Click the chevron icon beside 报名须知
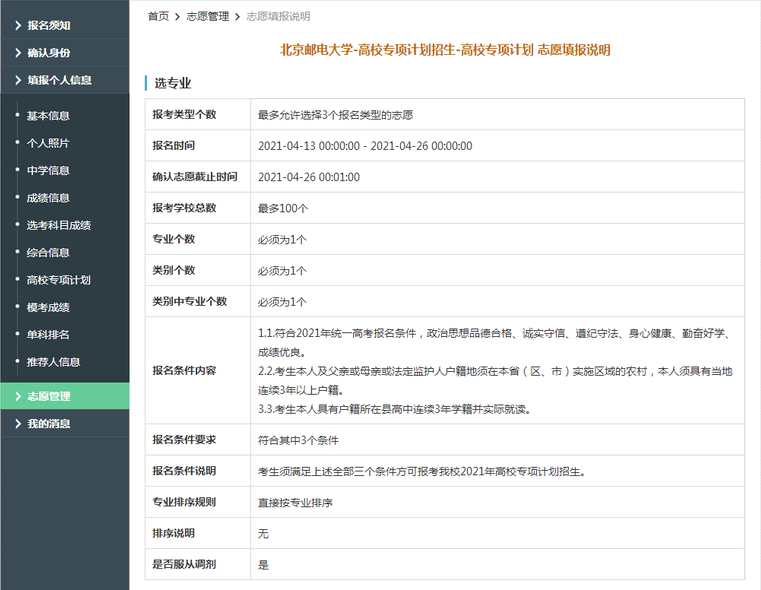 coord(18,25)
